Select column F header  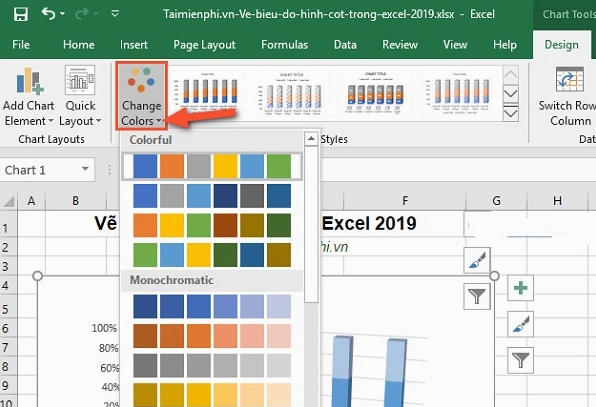[405, 200]
